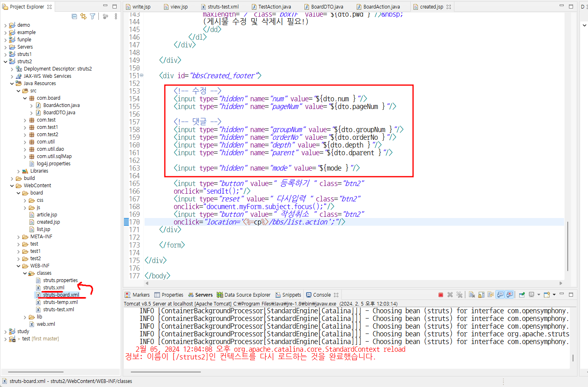Minimize the editor area
The height and width of the screenshot is (387, 588).
tap(562, 6)
